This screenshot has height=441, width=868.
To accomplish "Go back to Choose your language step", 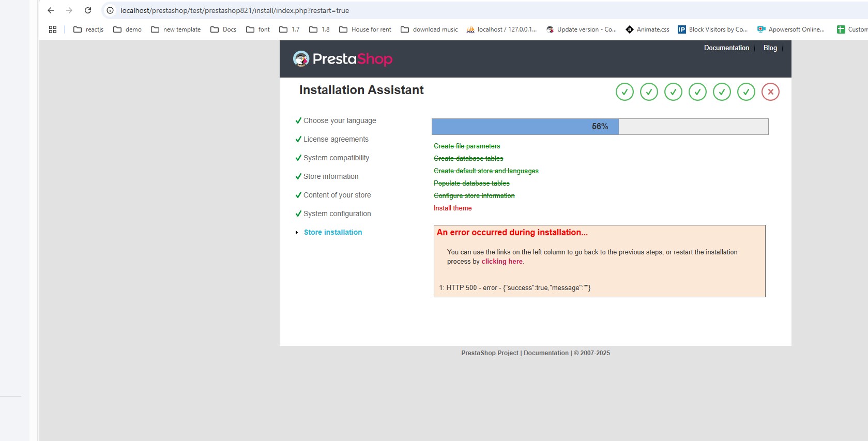I will click(340, 120).
